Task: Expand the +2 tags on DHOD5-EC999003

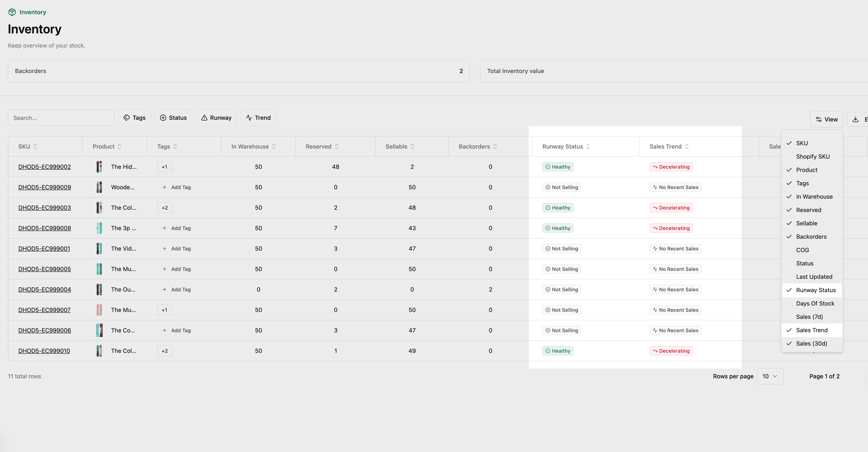Action: tap(164, 208)
